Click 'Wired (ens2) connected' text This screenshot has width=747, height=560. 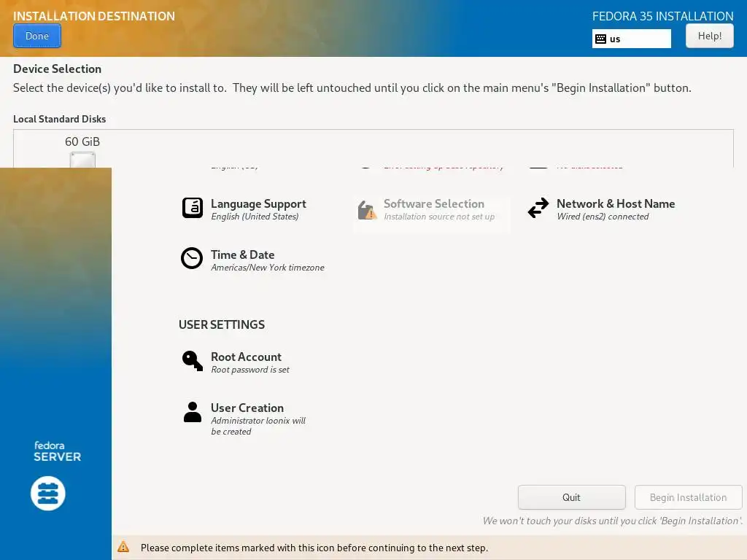[603, 217]
